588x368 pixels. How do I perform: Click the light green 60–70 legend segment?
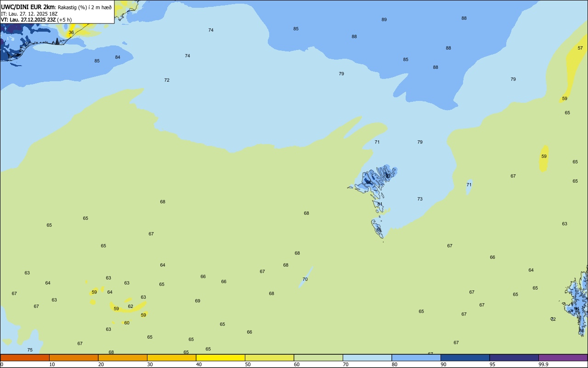[318, 357]
